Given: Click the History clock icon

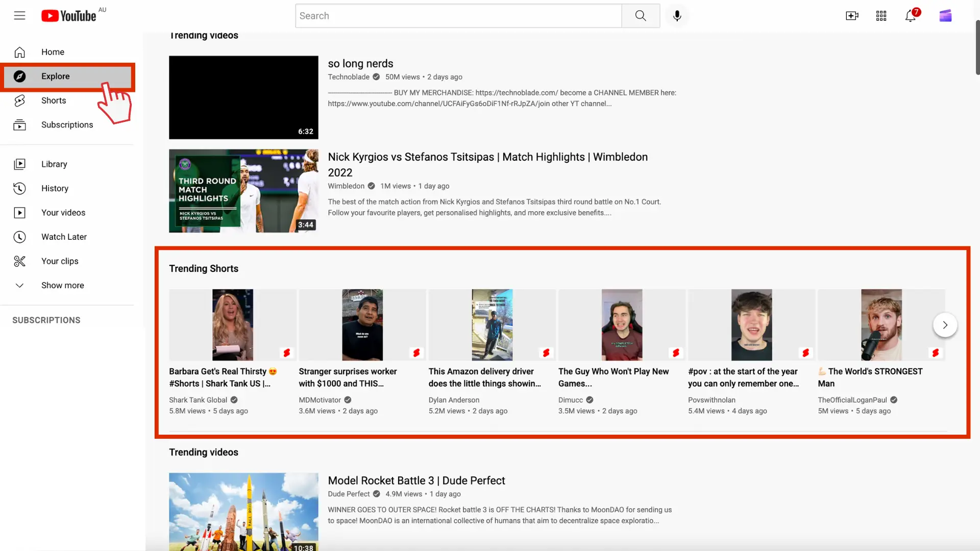Looking at the screenshot, I should [x=19, y=188].
